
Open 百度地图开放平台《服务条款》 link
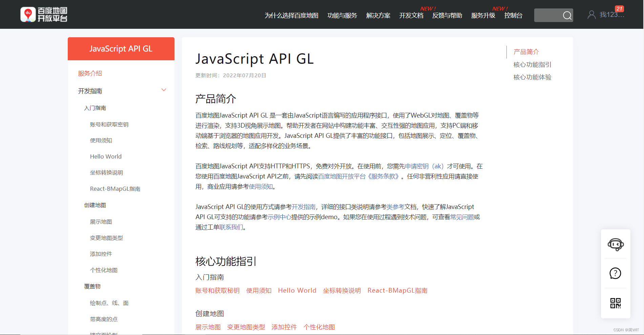(x=360, y=176)
